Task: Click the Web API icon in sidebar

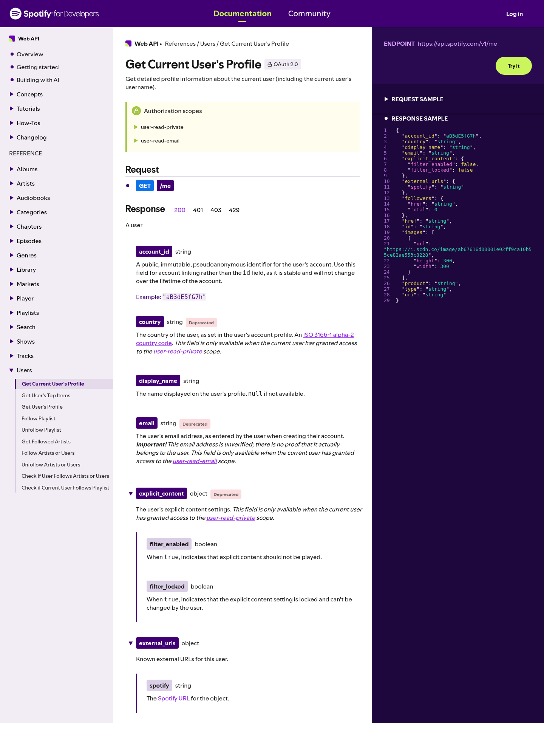Action: pyautogui.click(x=12, y=39)
